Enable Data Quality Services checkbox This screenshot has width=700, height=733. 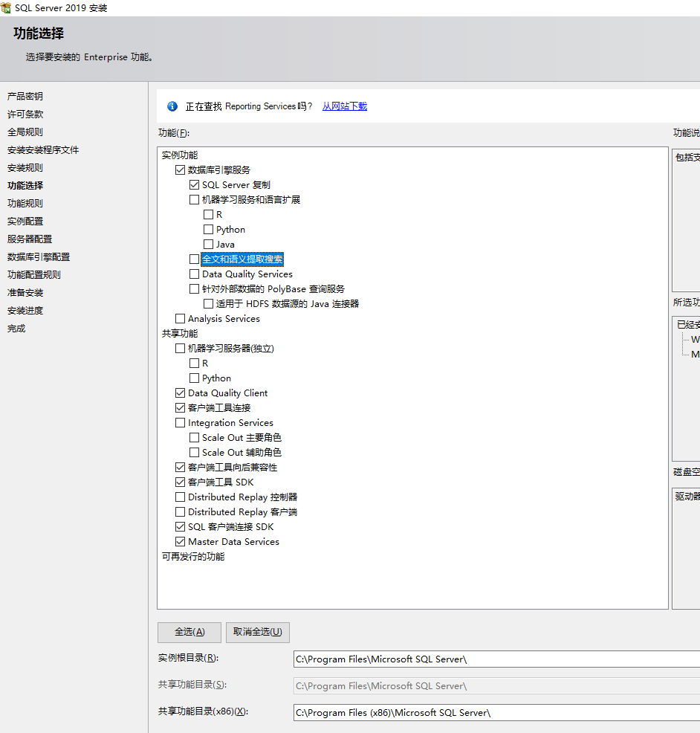[x=195, y=274]
